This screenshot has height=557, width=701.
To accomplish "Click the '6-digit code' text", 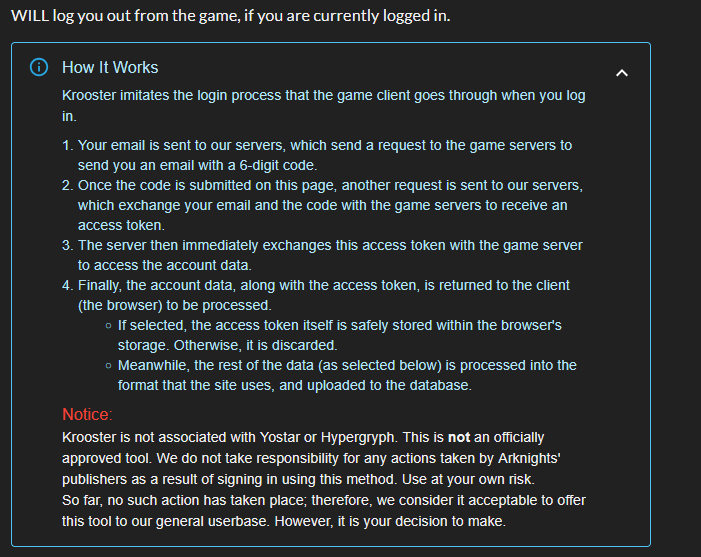I will coord(278,165).
